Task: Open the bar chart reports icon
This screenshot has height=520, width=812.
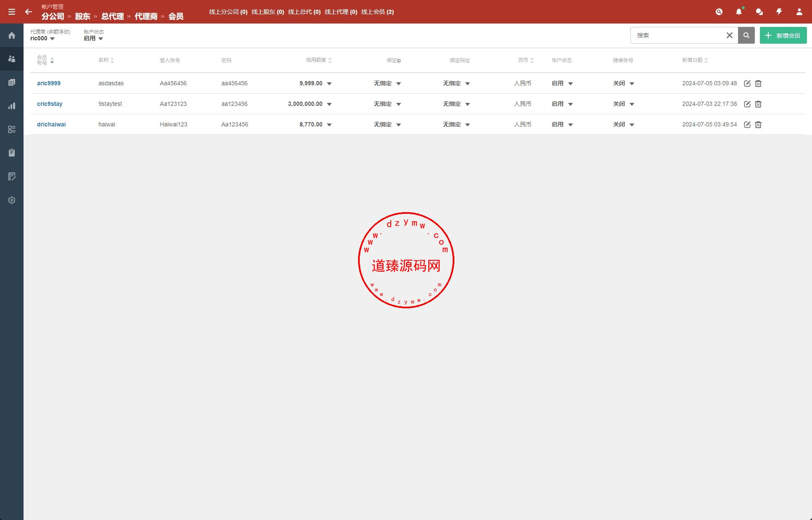Action: pyautogui.click(x=12, y=106)
